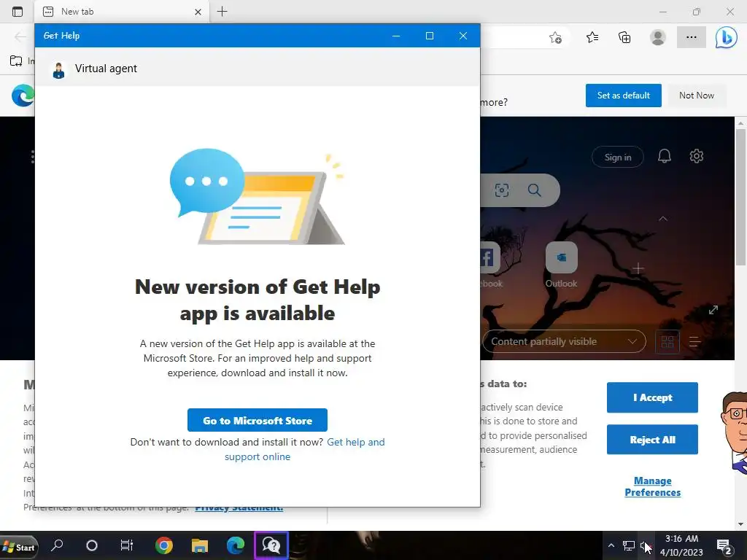Open the taskbar clock and date
The image size is (747, 560).
(681, 545)
